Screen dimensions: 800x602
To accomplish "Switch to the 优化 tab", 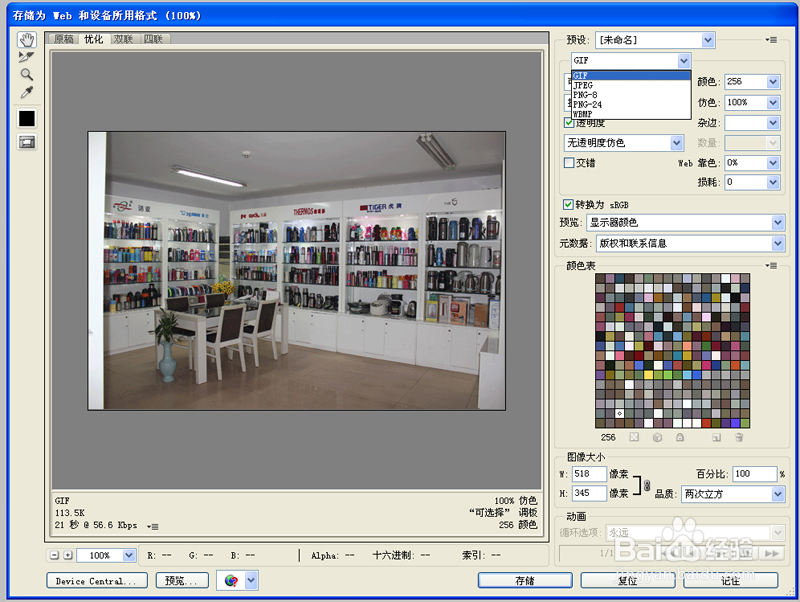I will [x=93, y=39].
